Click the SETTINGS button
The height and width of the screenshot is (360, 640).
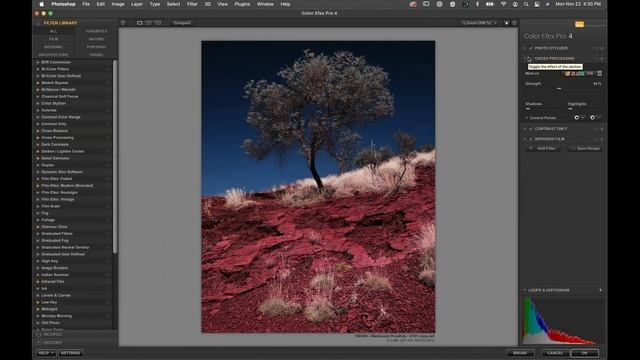click(x=71, y=353)
